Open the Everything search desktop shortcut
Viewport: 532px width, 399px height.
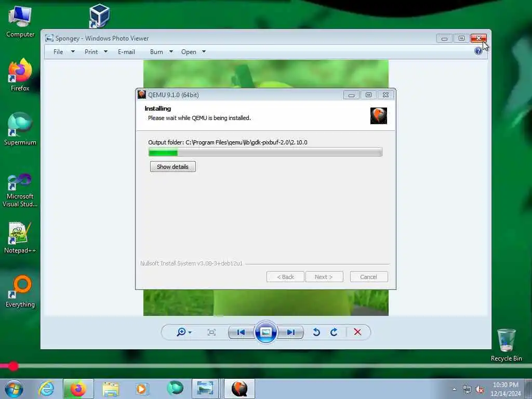(x=20, y=291)
